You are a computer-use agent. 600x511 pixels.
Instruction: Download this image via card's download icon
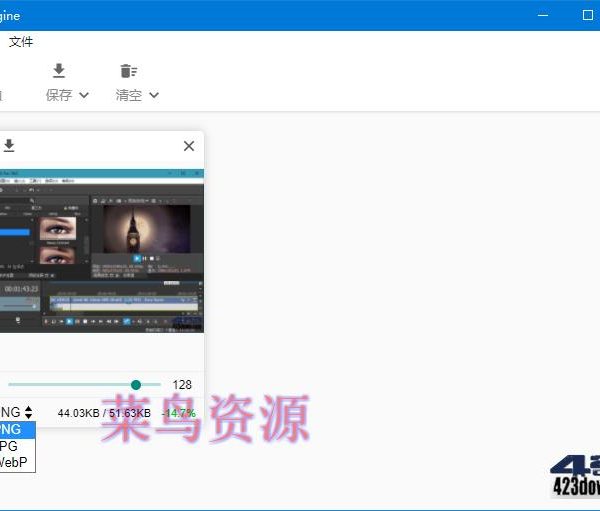click(x=9, y=146)
